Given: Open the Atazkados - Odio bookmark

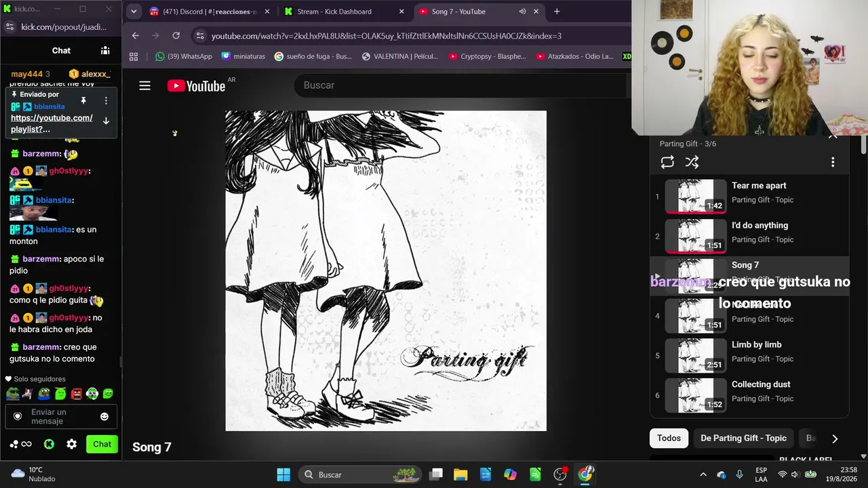Looking at the screenshot, I should pyautogui.click(x=574, y=56).
